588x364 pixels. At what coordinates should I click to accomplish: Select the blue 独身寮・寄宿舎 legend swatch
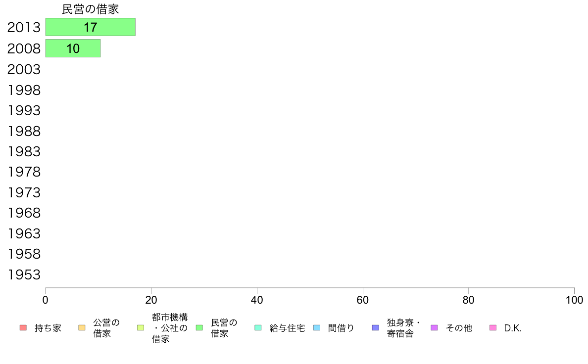coord(375,327)
